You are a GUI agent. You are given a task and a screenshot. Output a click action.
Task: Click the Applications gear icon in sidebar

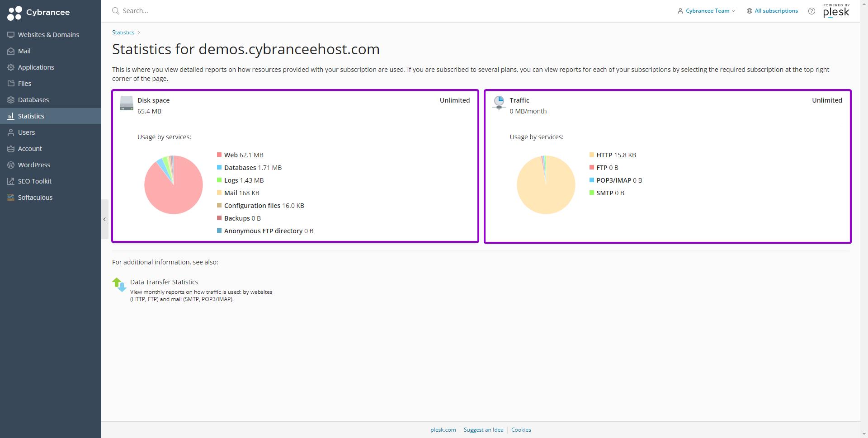(x=11, y=67)
